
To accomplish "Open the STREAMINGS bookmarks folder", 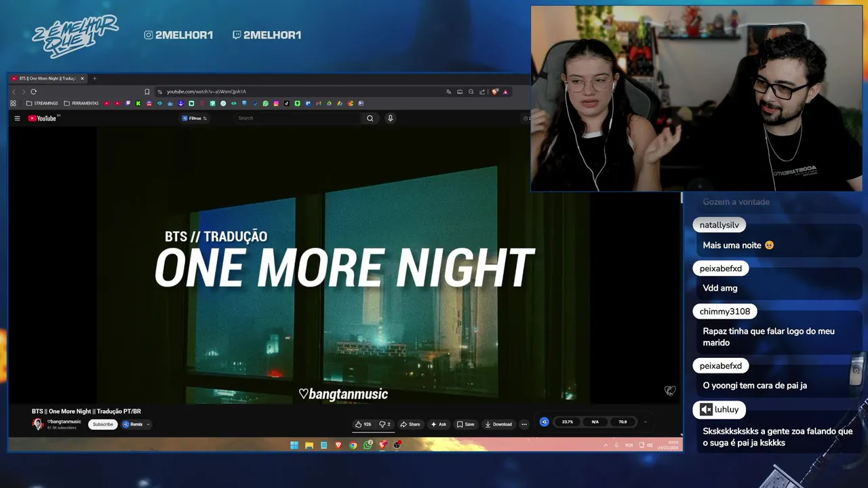I will 42,104.
